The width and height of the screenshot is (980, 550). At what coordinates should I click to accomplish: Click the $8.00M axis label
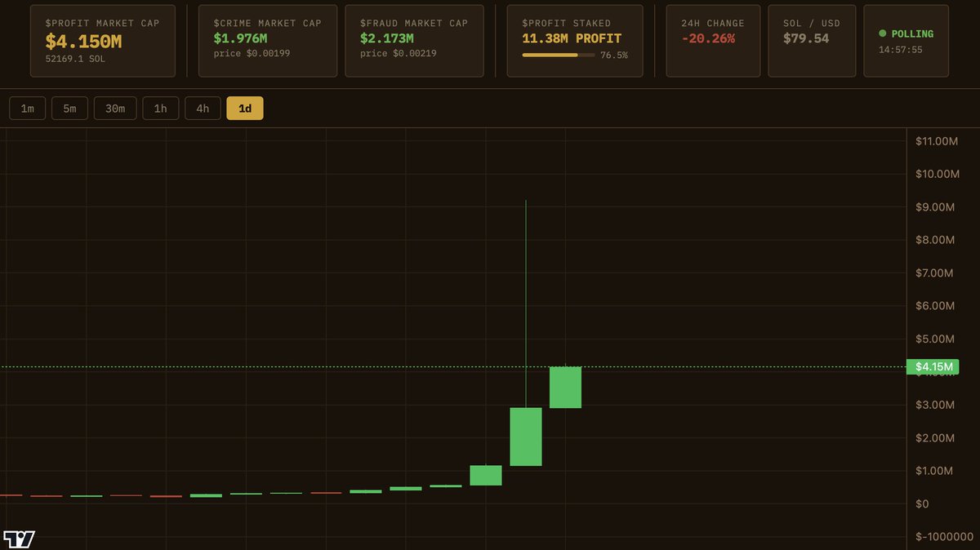(934, 240)
